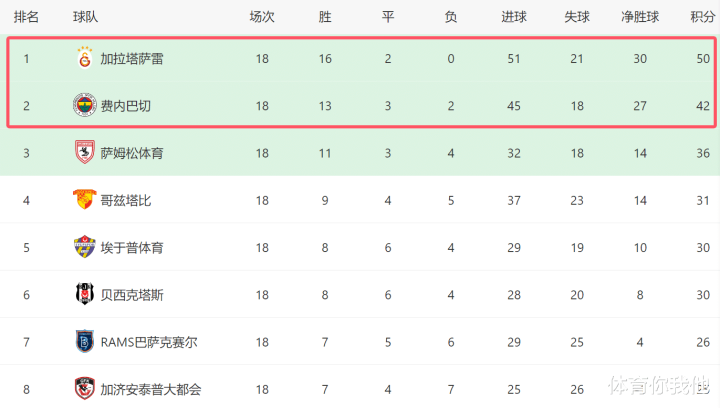Click the 失球 column header

click(577, 17)
